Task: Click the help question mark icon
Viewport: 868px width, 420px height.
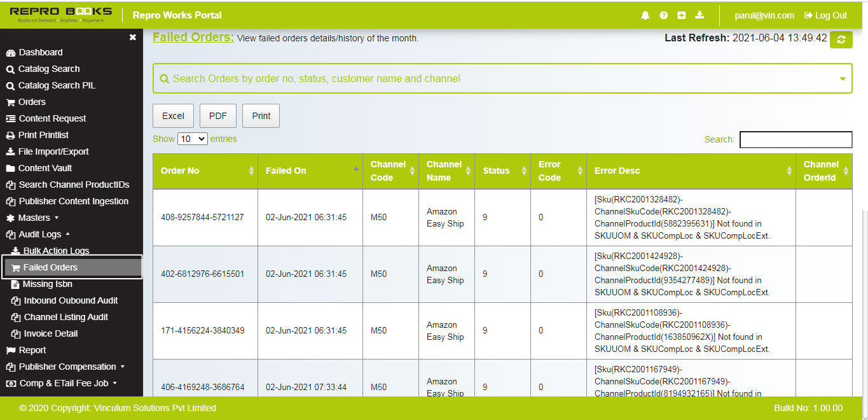Action: [x=663, y=15]
